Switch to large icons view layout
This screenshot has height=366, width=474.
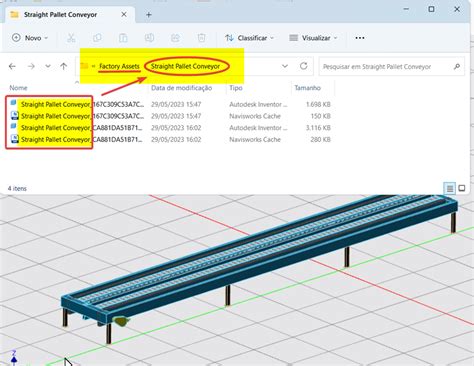click(462, 189)
